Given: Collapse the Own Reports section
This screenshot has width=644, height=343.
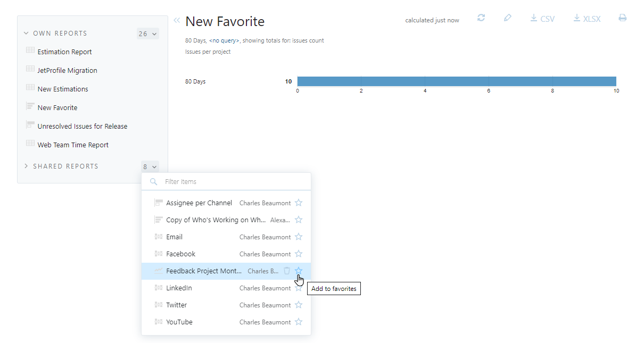Looking at the screenshot, I should coord(26,34).
